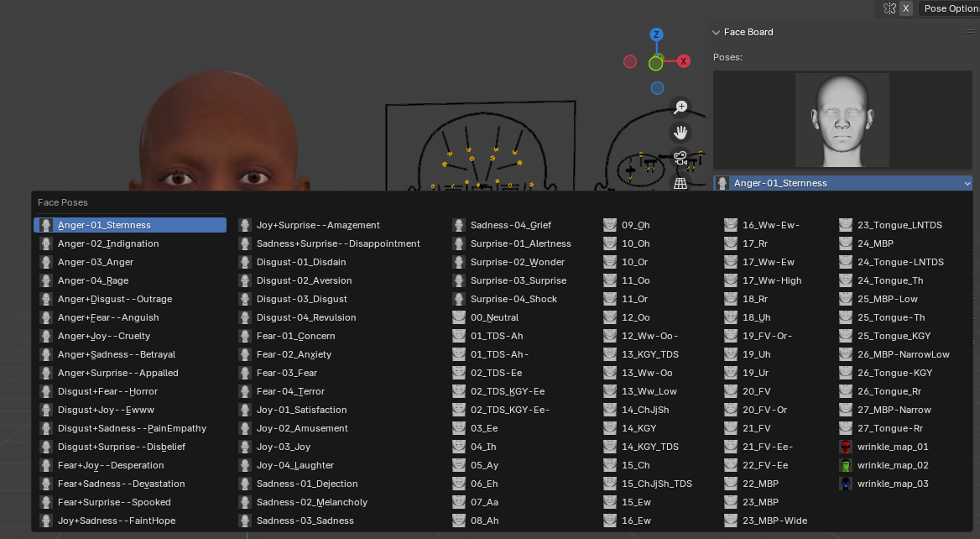Click the green Y axis gizmo circle
This screenshot has width=980, height=539.
click(655, 63)
